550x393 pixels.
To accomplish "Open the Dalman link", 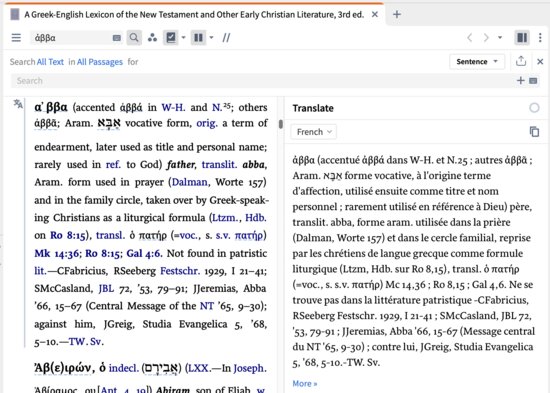I will [189, 182].
